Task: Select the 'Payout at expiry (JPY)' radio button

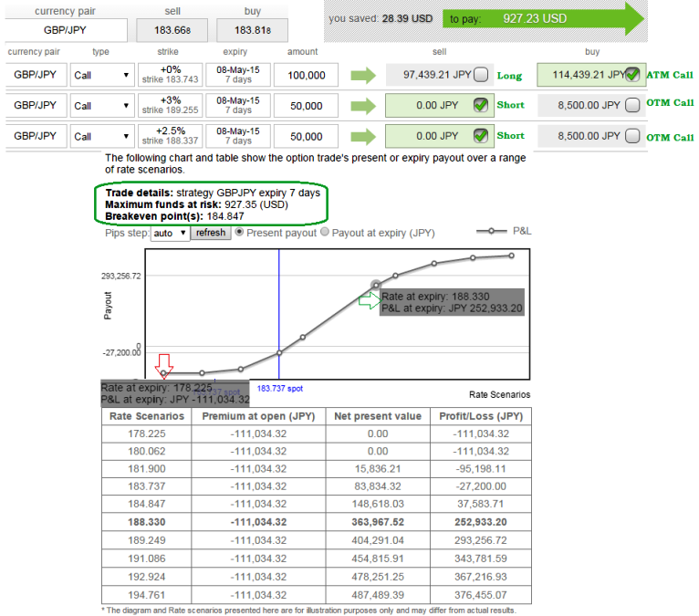Action: [x=325, y=232]
